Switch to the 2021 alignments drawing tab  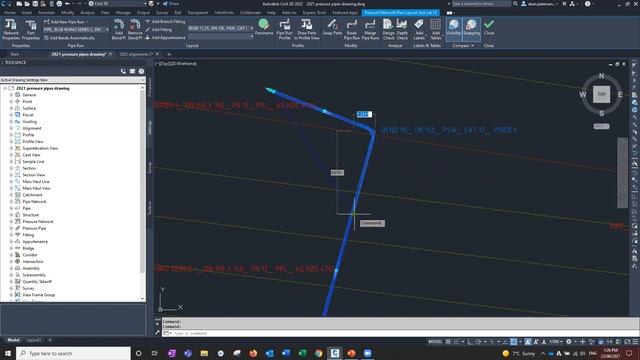pyautogui.click(x=136, y=54)
